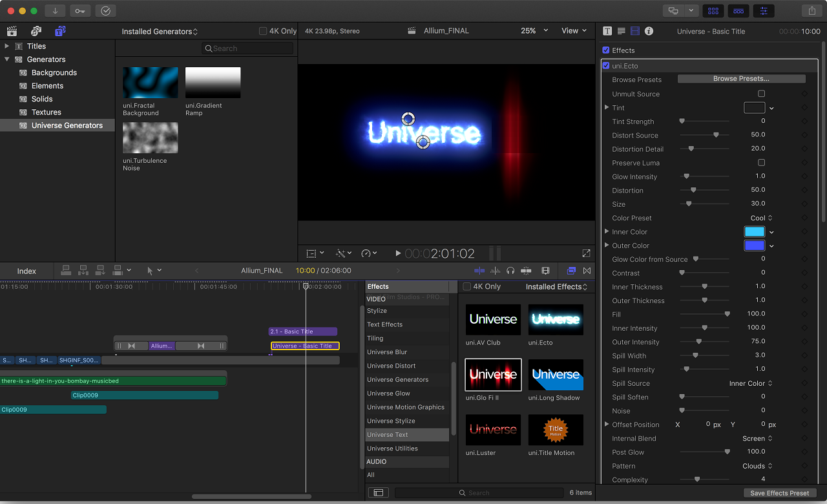Click the Glow Intensity slider
827x504 pixels.
[x=704, y=176]
